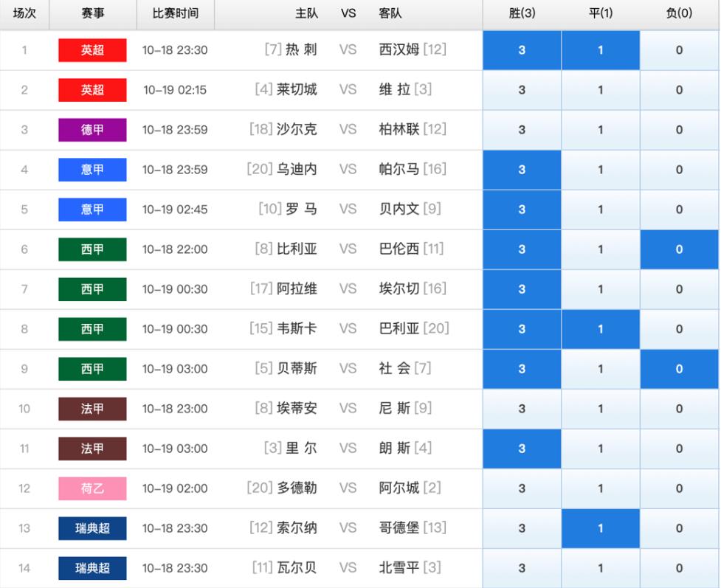Select loss (0) for 瓦尔贝 vs 北雪平

tap(679, 568)
